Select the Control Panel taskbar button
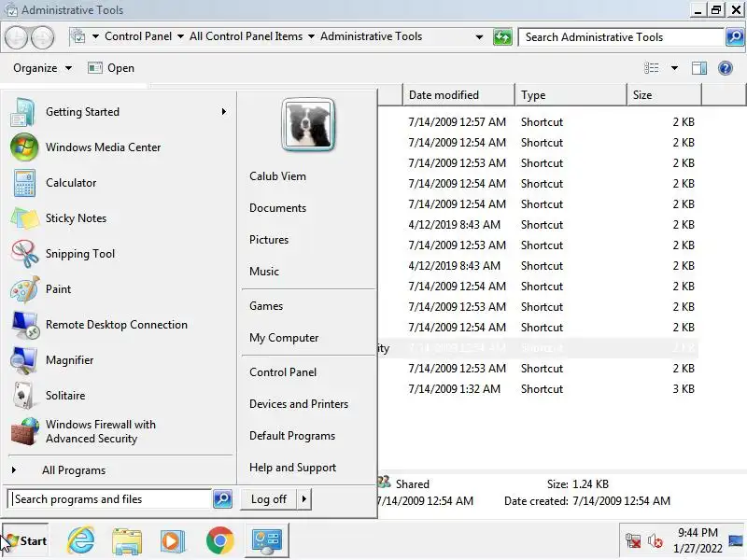 [267, 540]
